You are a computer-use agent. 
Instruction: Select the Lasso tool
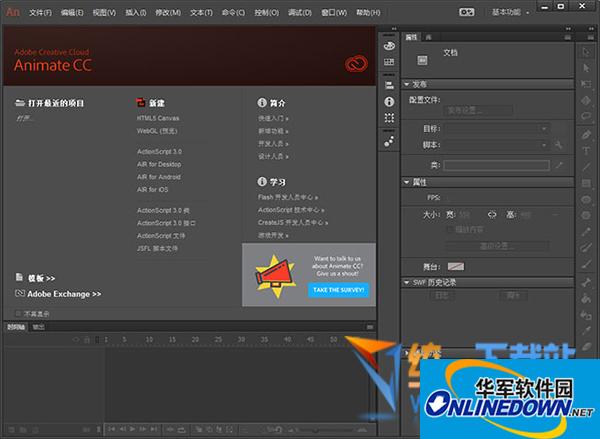click(x=586, y=116)
